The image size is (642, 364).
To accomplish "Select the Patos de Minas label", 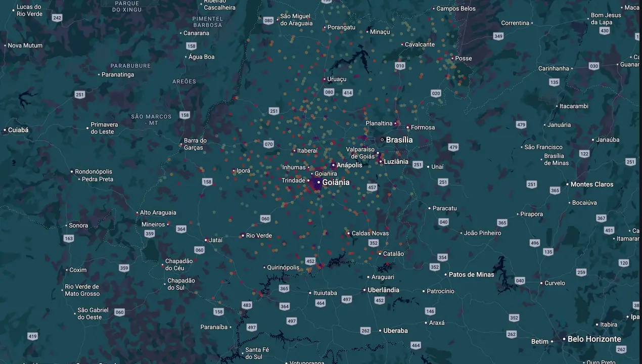I will pyautogui.click(x=472, y=275).
